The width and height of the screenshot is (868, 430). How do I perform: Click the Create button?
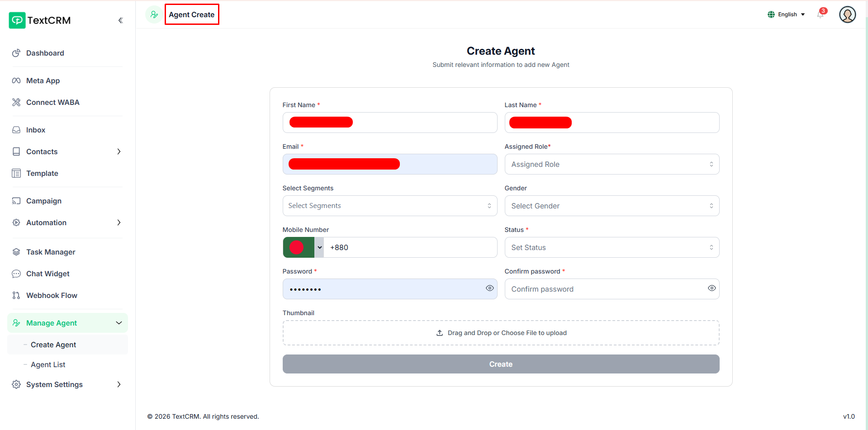pos(501,364)
